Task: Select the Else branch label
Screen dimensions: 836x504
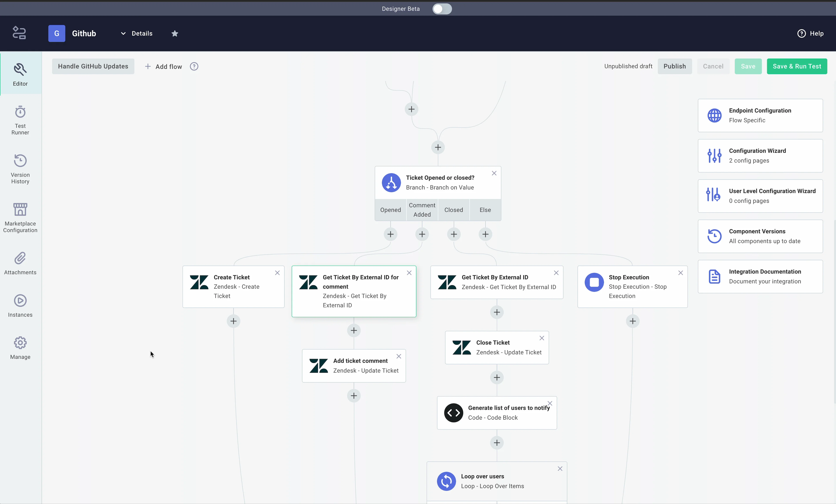Action: [x=485, y=210]
